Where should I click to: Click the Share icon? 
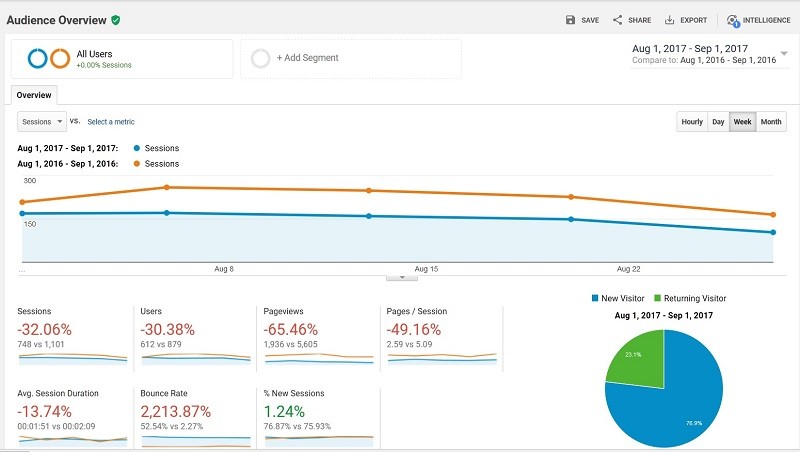[617, 20]
